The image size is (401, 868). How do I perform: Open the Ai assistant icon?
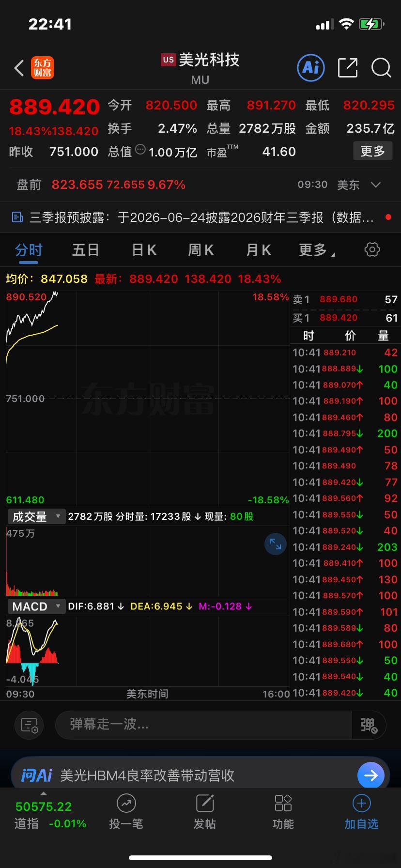coord(310,68)
